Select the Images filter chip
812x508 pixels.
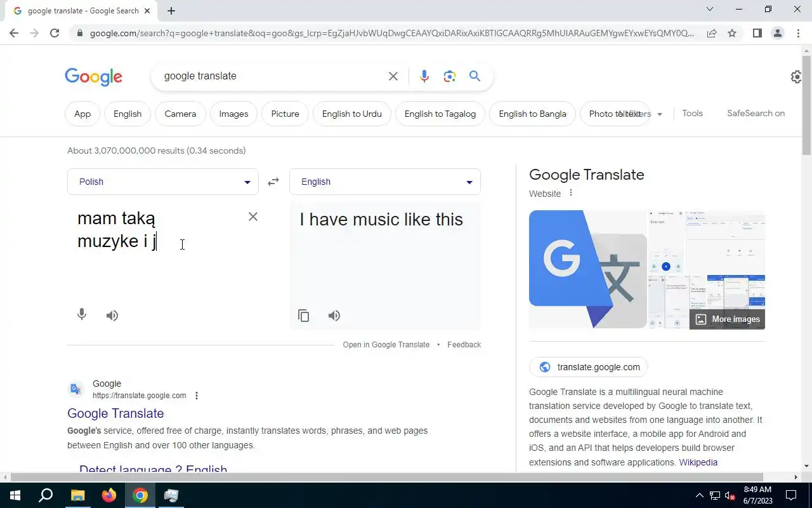(233, 114)
